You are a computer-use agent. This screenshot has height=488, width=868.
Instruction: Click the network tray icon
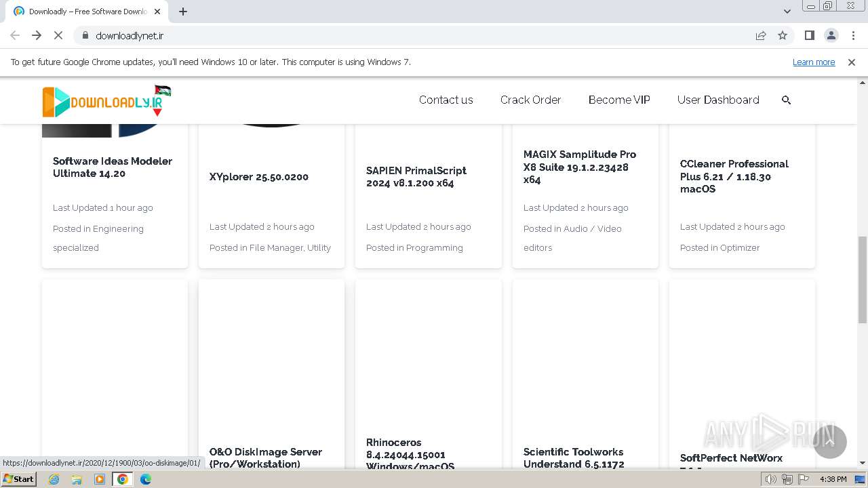pos(787,479)
